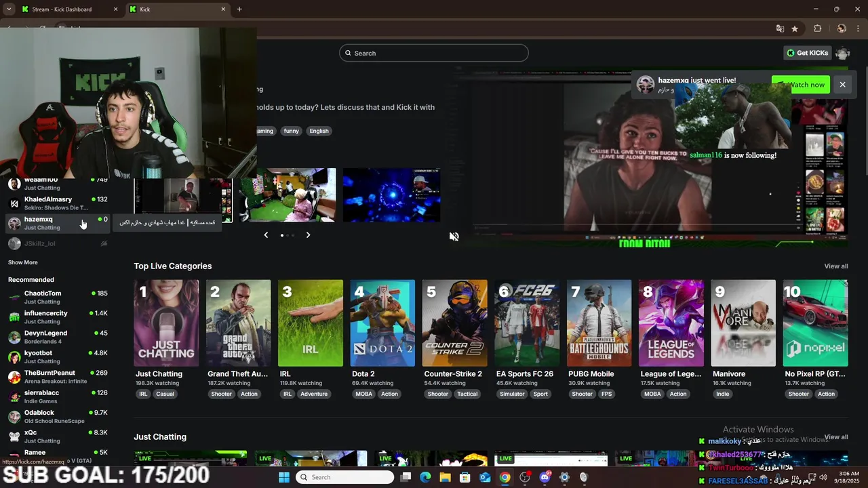Open ChaoticTom in Recommended list
This screenshot has height=488, width=868.
[x=58, y=297]
